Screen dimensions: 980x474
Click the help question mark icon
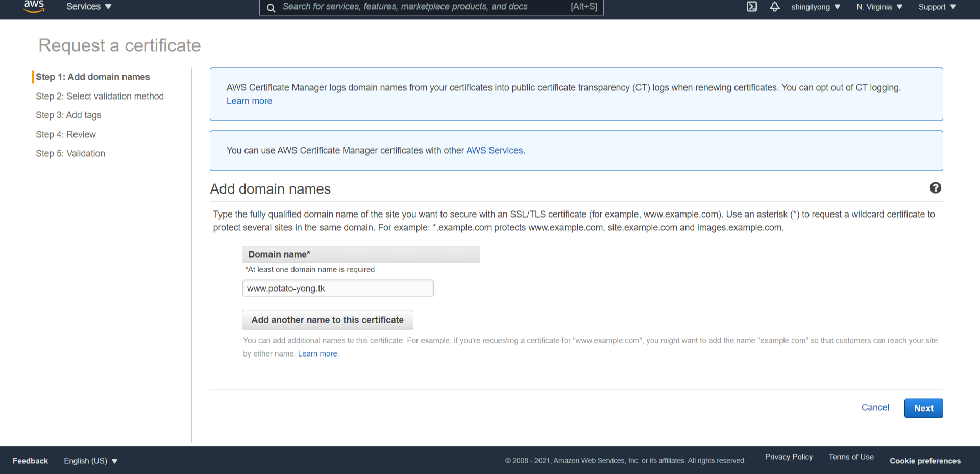[935, 188]
